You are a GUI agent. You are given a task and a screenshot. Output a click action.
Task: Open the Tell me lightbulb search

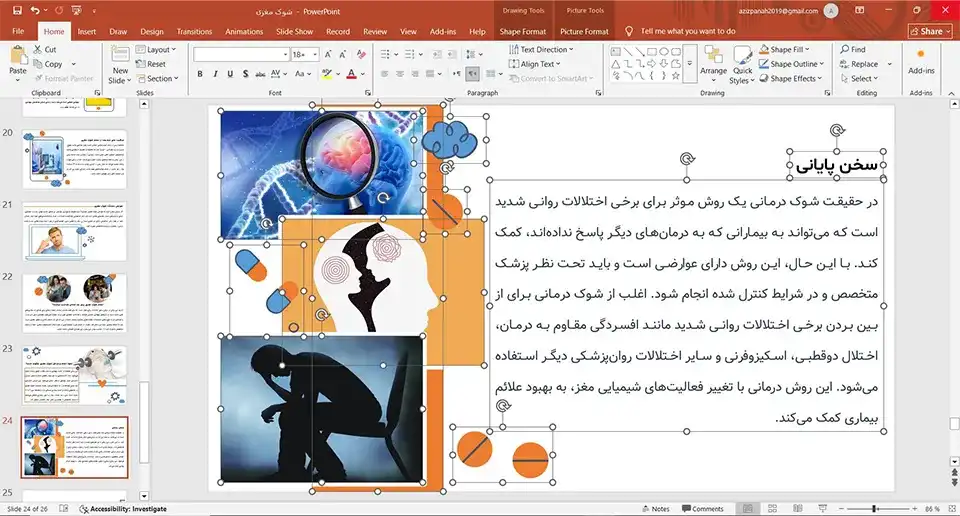(x=629, y=31)
